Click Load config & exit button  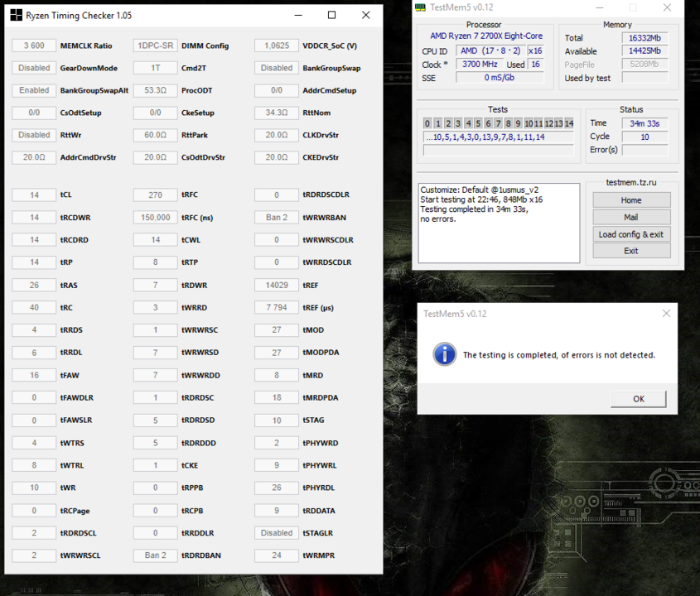click(631, 234)
